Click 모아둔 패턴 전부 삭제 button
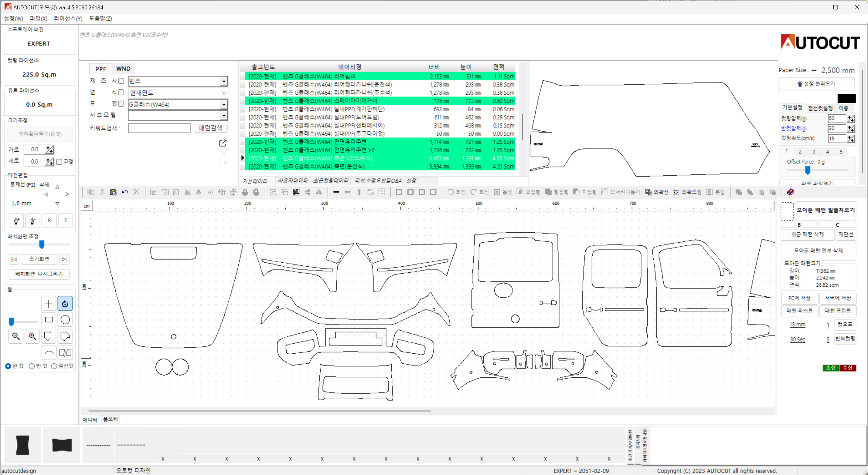 click(x=818, y=251)
